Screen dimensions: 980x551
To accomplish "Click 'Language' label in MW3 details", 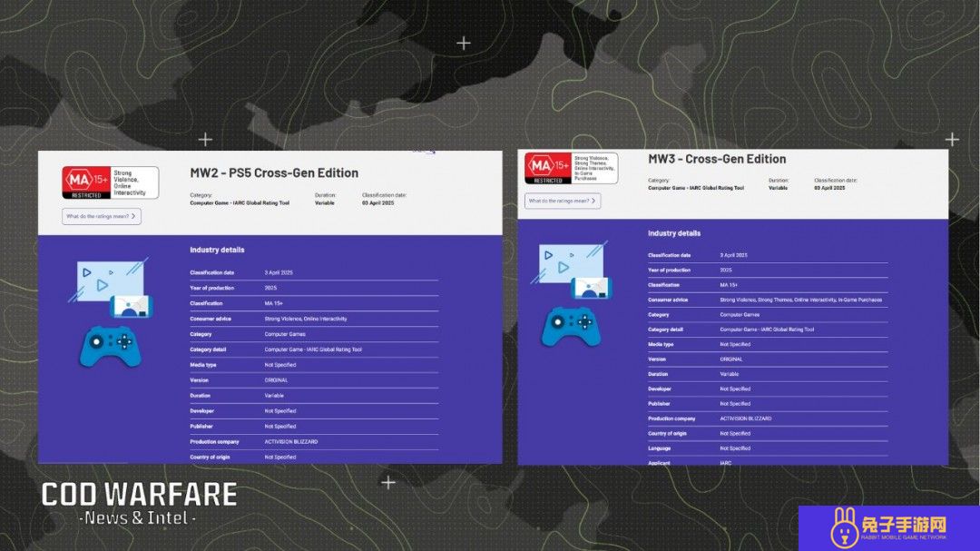I will pyautogui.click(x=660, y=448).
